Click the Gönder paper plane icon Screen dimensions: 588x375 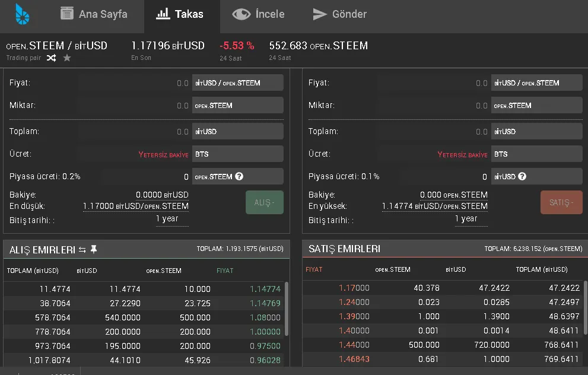point(319,14)
